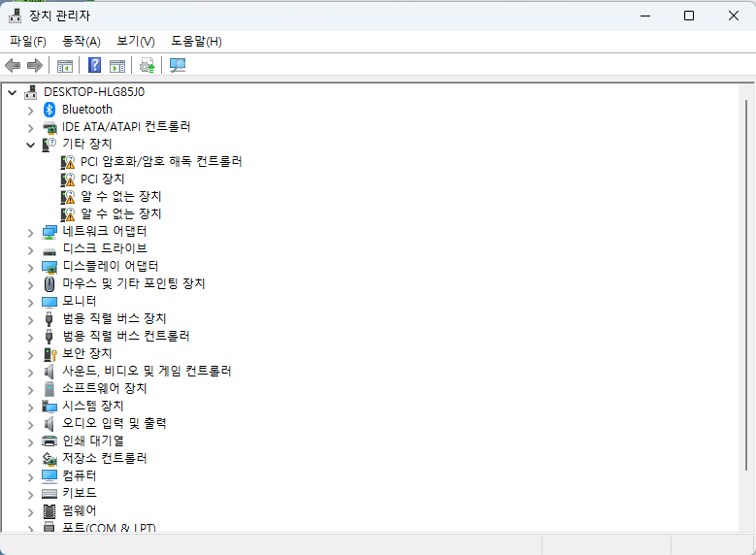Select the 범용 직렬 버스 장치 label

coord(115,318)
